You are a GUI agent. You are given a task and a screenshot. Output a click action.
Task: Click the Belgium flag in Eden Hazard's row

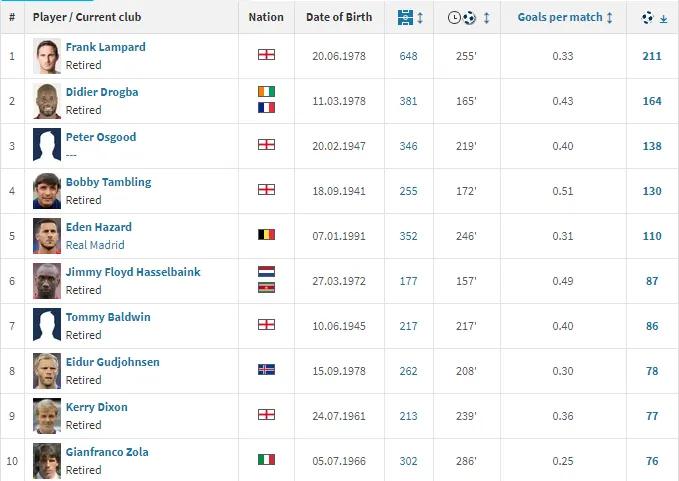coord(266,235)
